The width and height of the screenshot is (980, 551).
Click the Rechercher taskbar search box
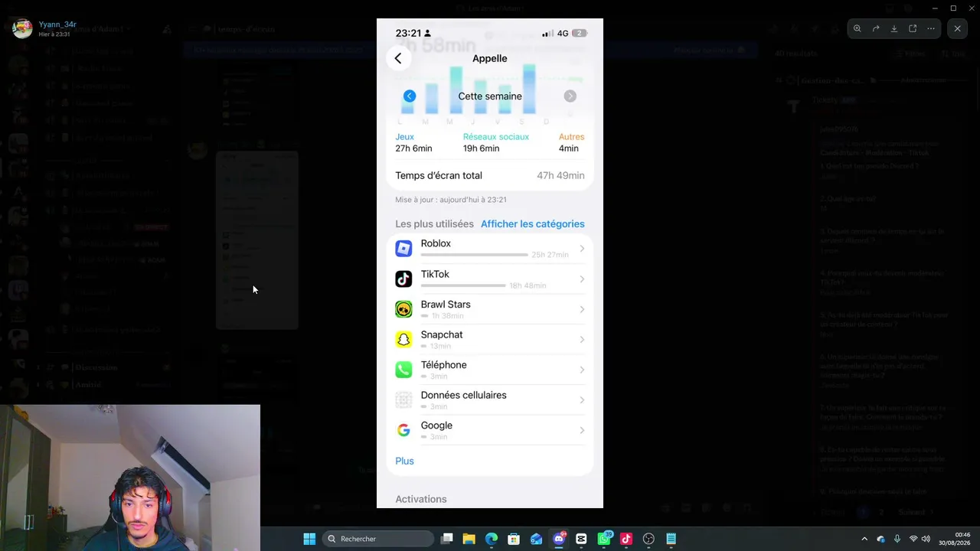[378, 539]
